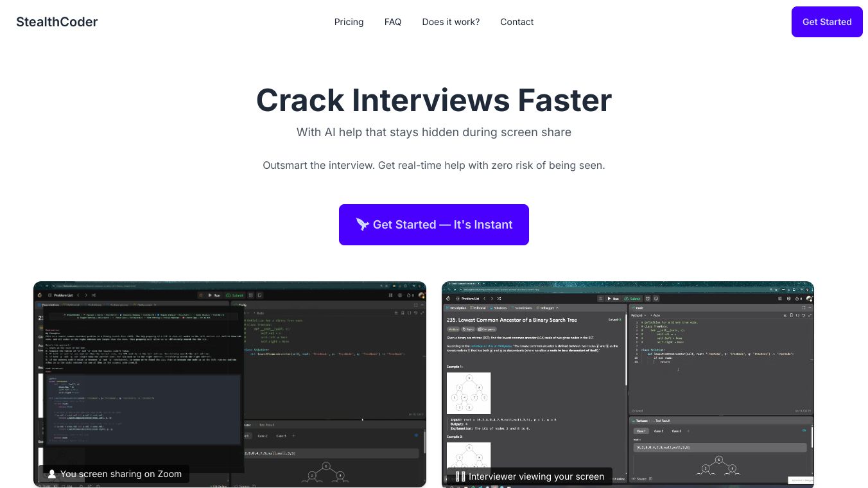
Task: Open the Contact nav link
Action: click(517, 22)
